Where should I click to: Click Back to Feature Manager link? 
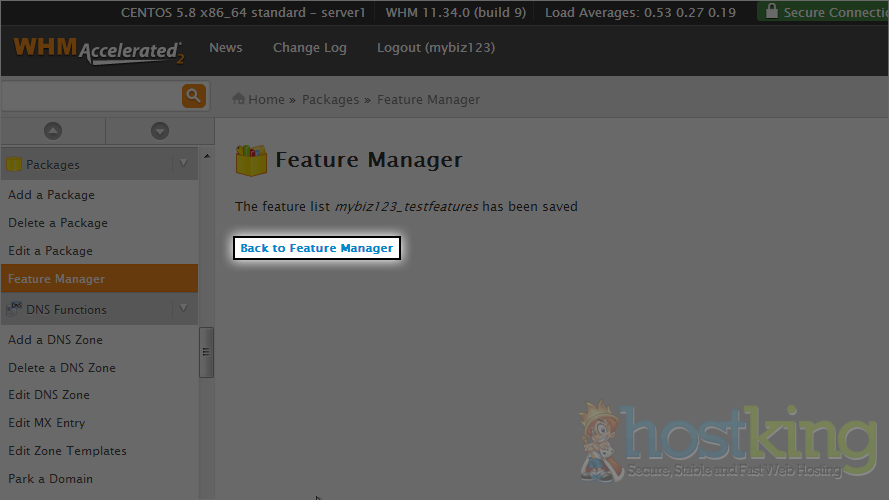[317, 248]
